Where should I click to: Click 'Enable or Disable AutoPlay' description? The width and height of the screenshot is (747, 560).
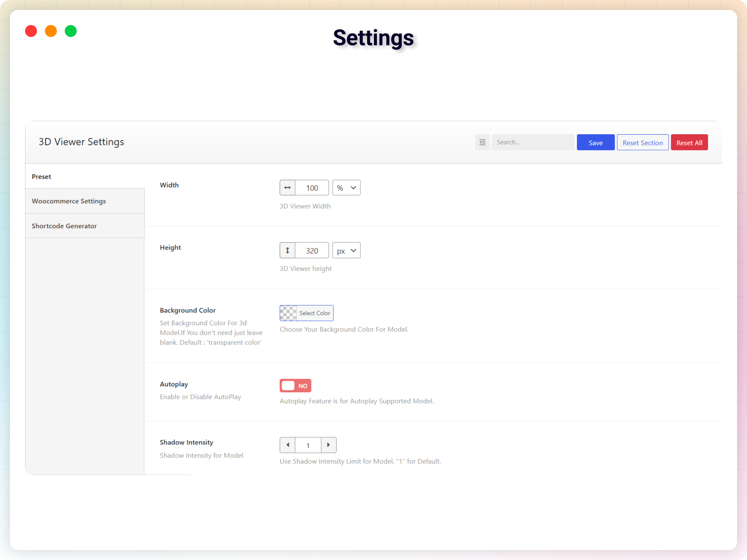(x=200, y=397)
